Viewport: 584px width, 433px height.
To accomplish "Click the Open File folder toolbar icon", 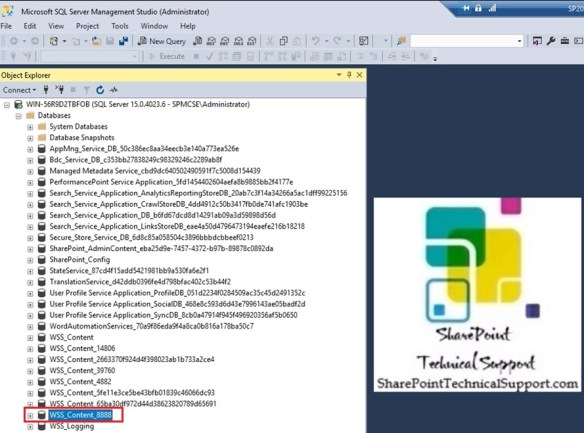I will 96,41.
